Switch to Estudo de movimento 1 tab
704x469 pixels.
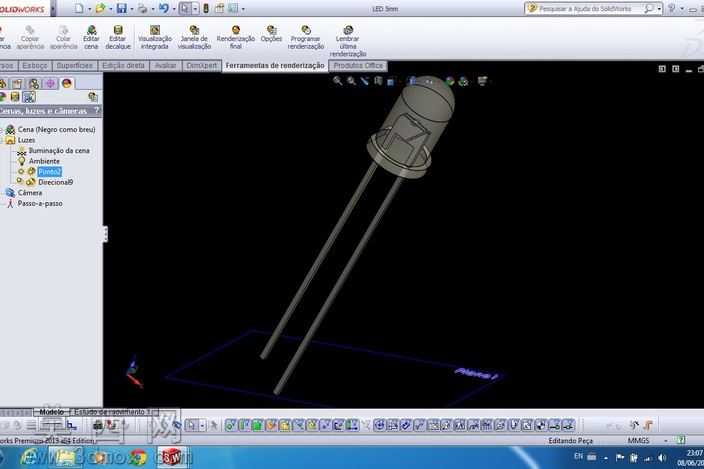tap(112, 412)
